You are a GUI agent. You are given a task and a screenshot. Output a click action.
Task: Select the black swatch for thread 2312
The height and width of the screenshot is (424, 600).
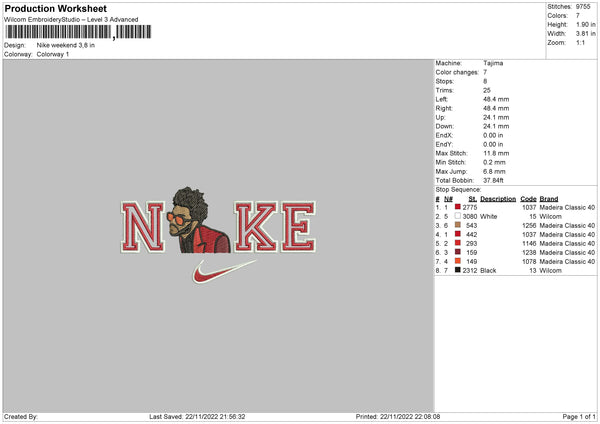click(458, 270)
